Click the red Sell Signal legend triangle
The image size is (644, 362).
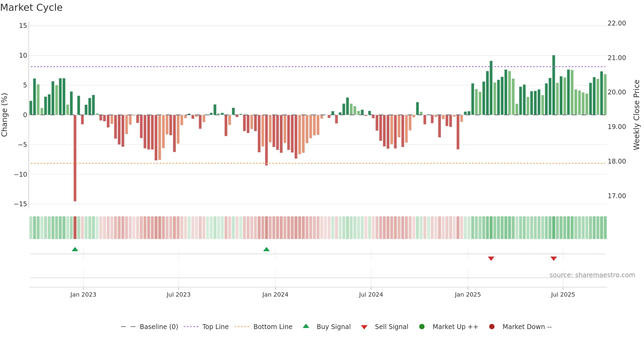364,327
